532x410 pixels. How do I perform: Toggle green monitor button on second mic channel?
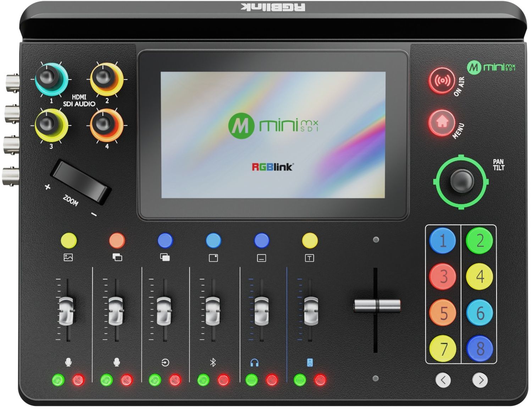[x=106, y=380]
